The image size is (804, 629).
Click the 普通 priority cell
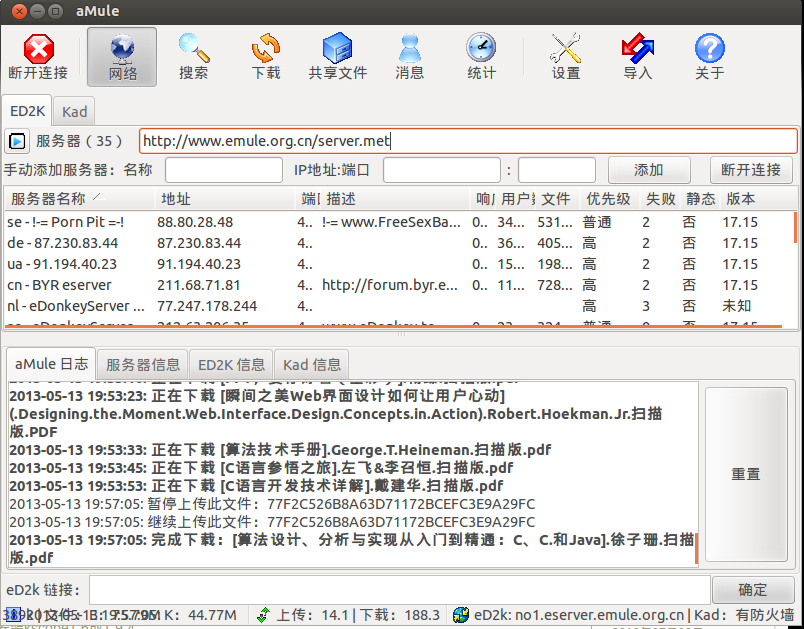point(597,222)
